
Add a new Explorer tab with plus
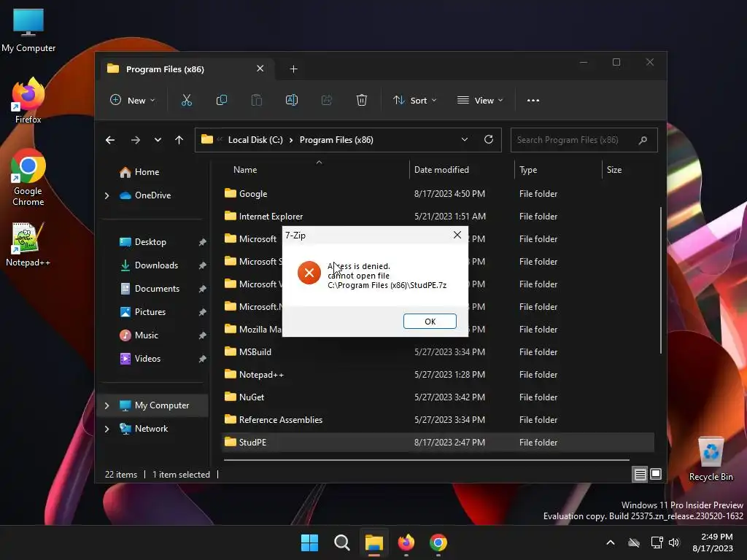point(293,69)
